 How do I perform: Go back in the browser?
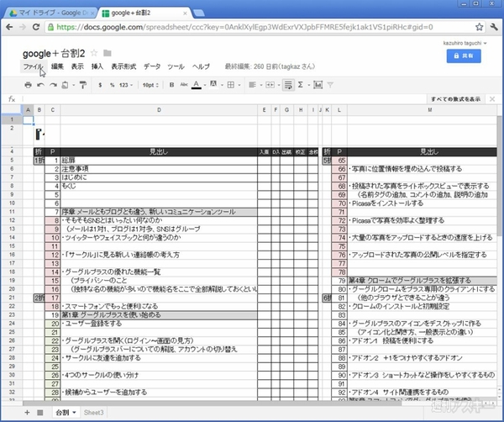point(9,27)
